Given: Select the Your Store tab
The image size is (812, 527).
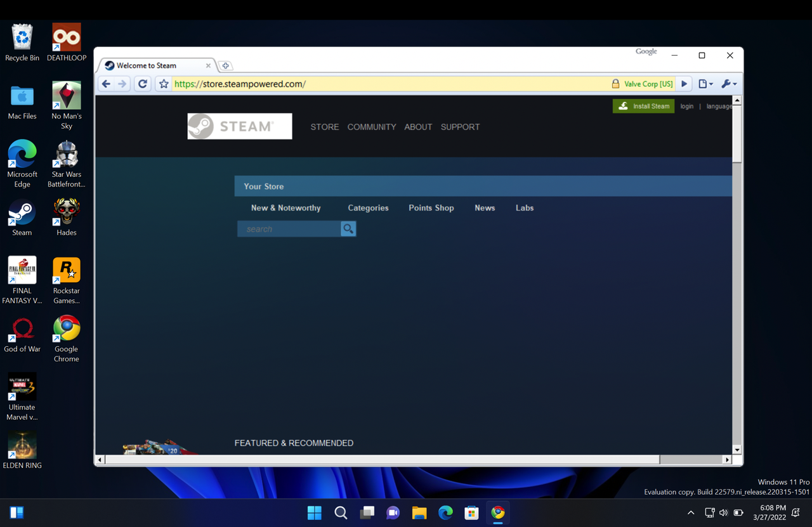Looking at the screenshot, I should (264, 186).
